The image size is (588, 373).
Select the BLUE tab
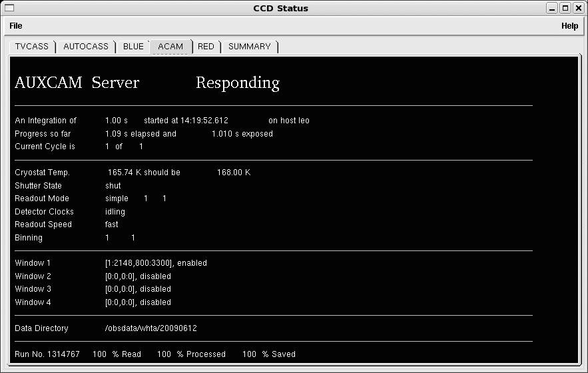133,47
